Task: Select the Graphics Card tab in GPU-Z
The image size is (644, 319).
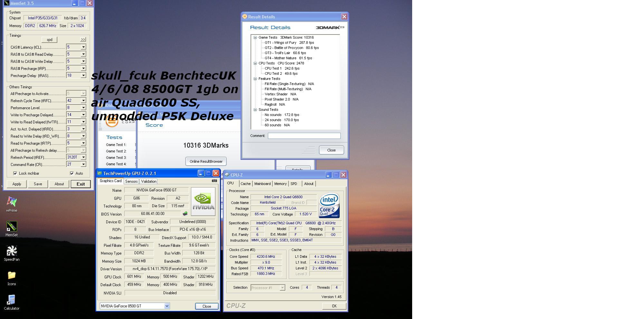Action: (x=110, y=181)
